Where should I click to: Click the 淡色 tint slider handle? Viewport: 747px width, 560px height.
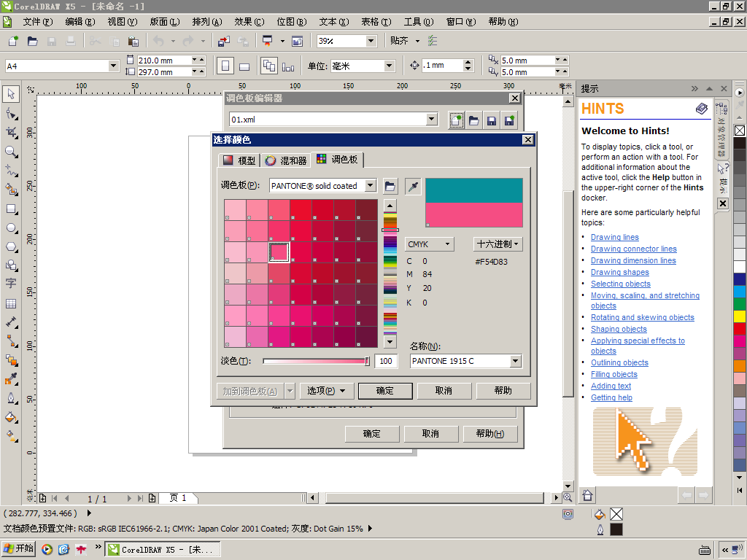(x=367, y=361)
